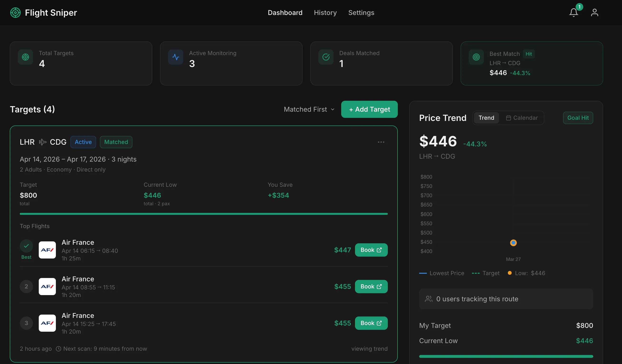Click the 'Low: $446' legend entry

coord(526,273)
